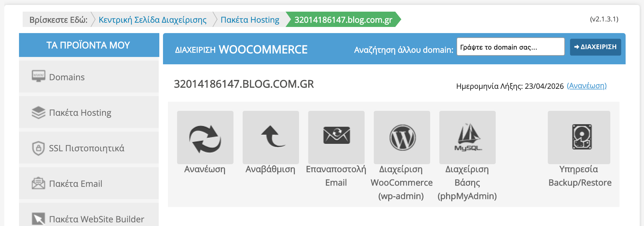
Task: Open Πακέτα Hosting in the sidebar
Action: click(x=89, y=112)
